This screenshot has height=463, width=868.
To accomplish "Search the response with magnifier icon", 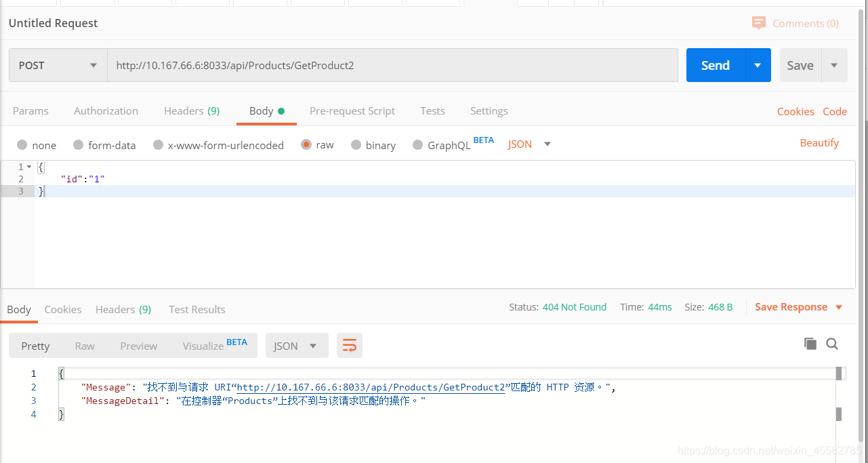I will tap(832, 344).
